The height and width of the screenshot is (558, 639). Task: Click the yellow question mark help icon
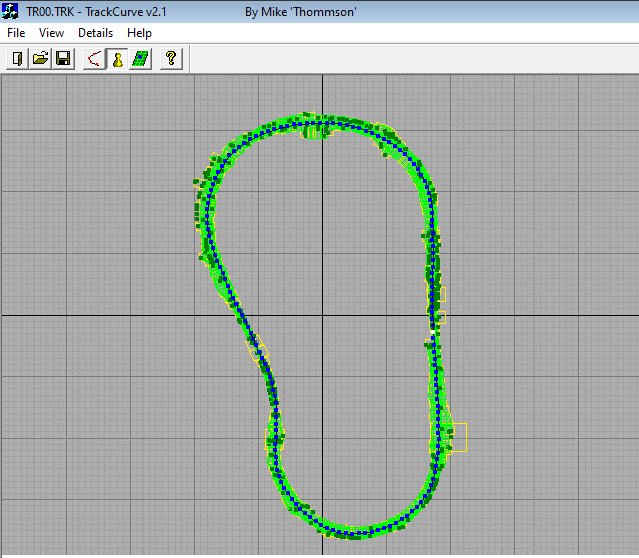(x=171, y=59)
